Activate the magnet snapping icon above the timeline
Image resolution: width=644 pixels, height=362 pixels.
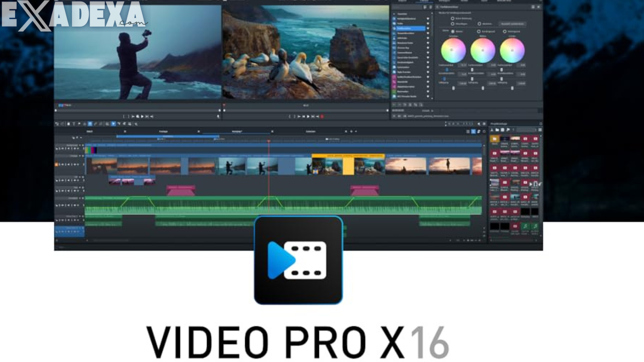pyautogui.click(x=113, y=123)
